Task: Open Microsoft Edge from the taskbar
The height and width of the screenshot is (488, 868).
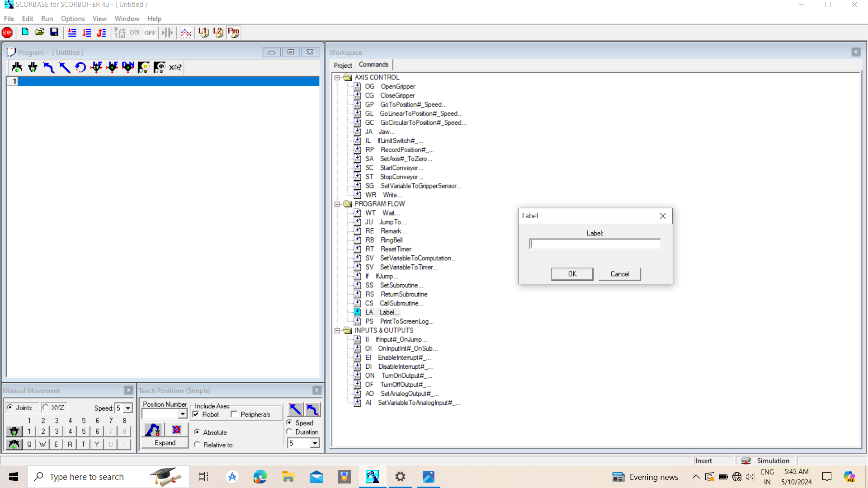Action: [x=260, y=477]
